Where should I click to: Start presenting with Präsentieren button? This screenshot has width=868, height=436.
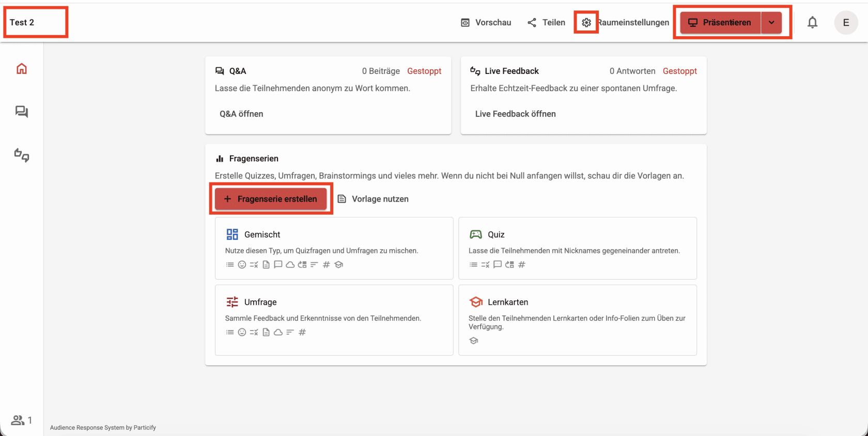pyautogui.click(x=720, y=23)
